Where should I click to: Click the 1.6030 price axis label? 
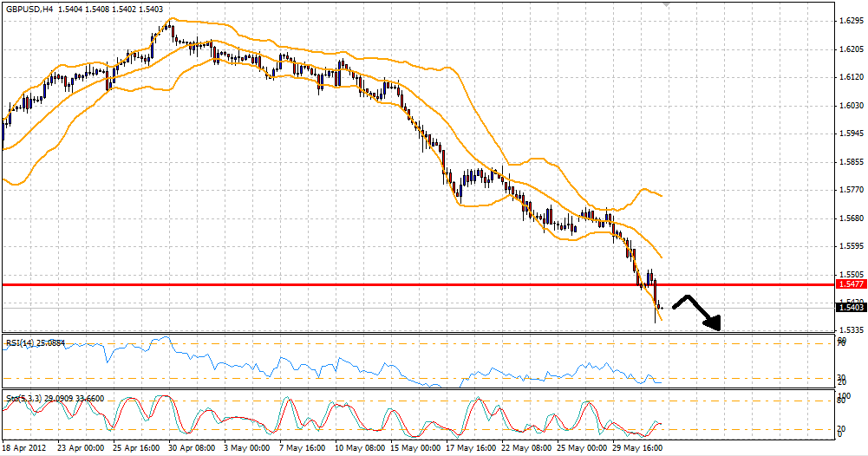point(852,105)
